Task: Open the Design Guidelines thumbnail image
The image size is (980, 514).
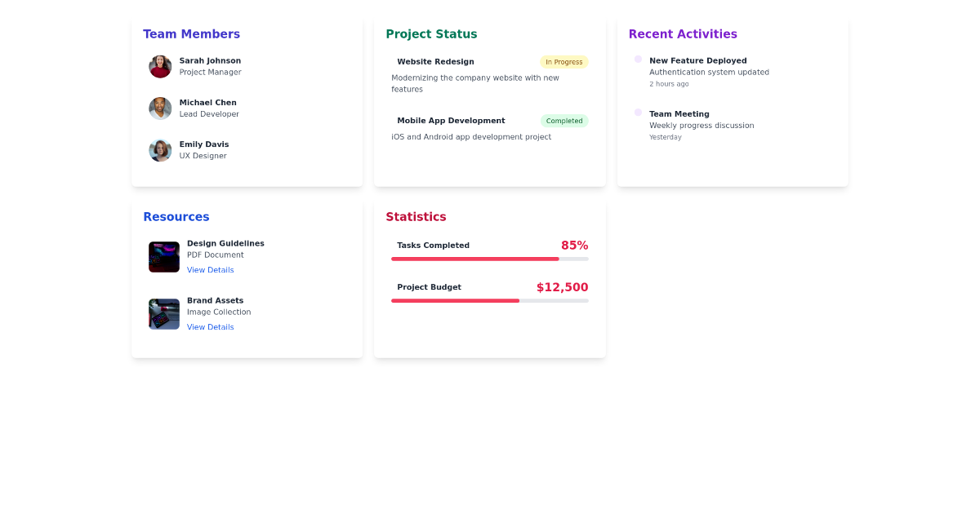Action: (x=163, y=257)
